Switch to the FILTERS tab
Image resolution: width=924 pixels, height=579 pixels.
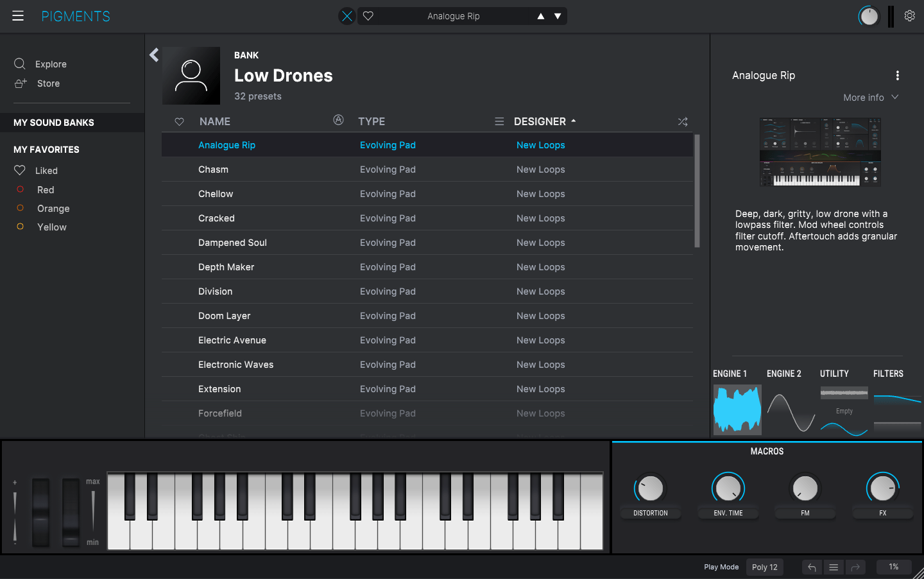(x=888, y=373)
